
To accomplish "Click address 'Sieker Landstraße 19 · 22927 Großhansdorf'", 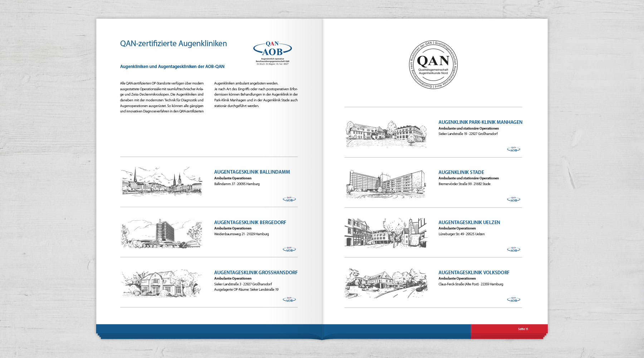I will [468, 134].
